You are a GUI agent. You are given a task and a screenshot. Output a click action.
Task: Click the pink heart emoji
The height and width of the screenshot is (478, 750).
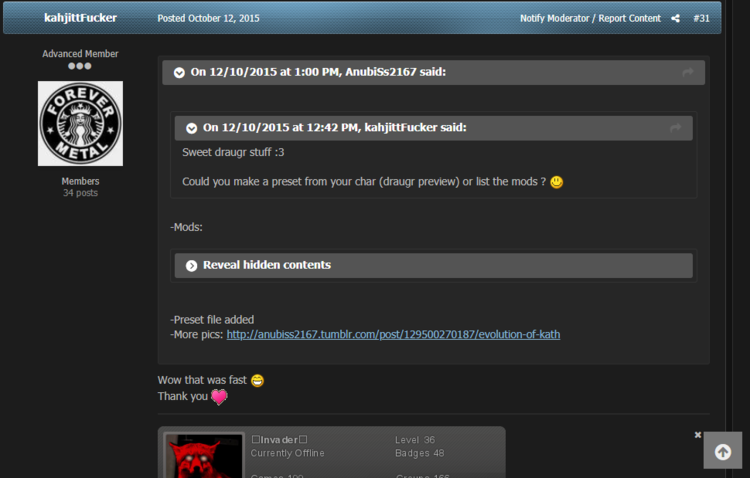(x=219, y=397)
